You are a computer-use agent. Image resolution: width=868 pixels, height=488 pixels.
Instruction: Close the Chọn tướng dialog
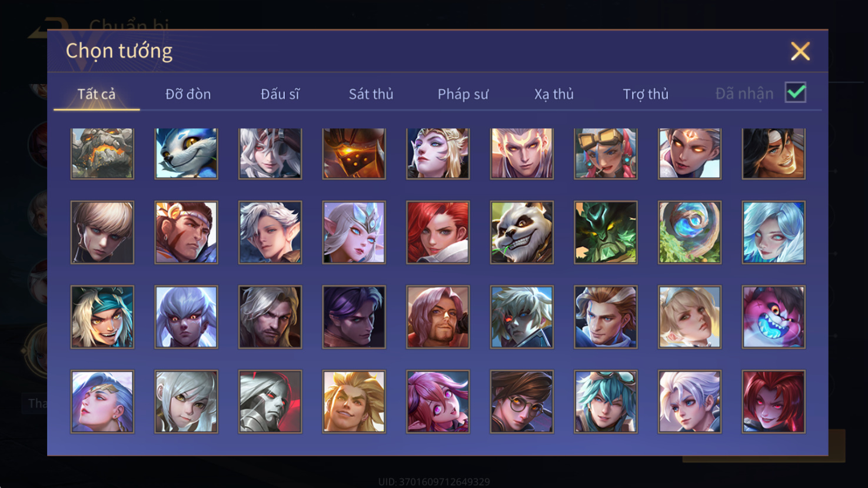[800, 51]
